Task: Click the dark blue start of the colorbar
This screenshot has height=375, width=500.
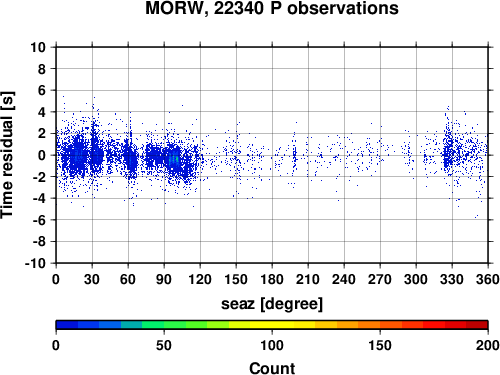Action: pyautogui.click(x=67, y=325)
